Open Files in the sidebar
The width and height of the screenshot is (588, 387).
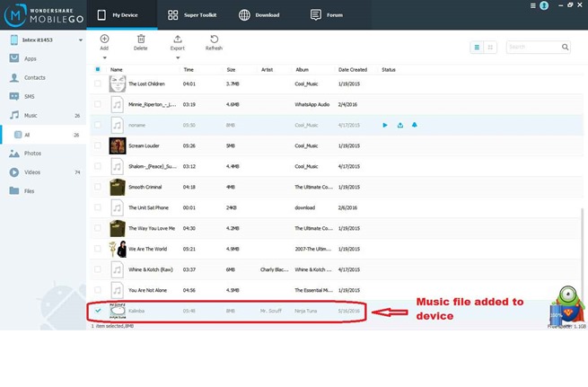coord(43,191)
